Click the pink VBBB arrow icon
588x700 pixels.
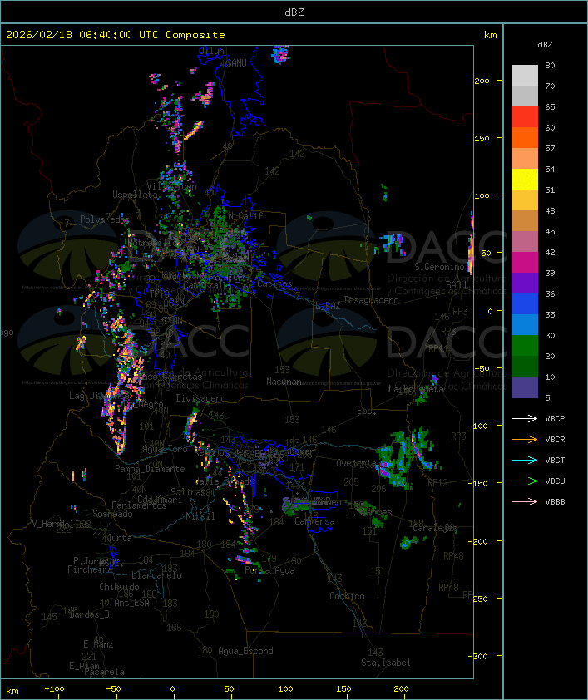[x=525, y=502]
